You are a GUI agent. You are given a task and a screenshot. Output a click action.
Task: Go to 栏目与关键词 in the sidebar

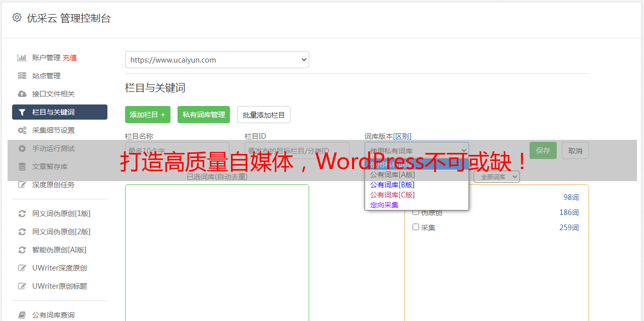60,112
